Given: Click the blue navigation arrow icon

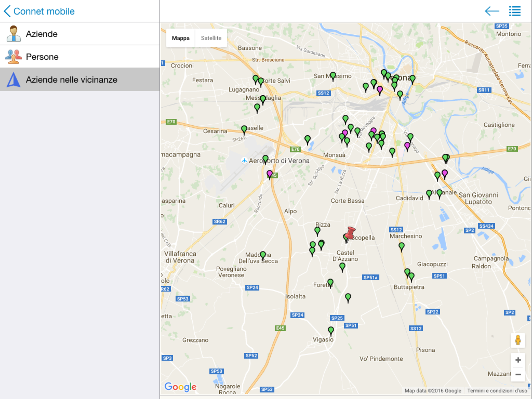Looking at the screenshot, I should coord(13,80).
